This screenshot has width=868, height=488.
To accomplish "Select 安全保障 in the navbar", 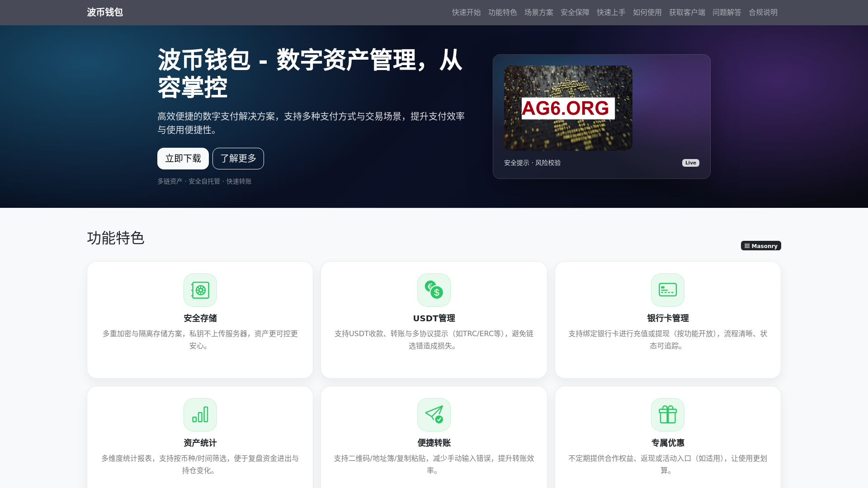I will (575, 13).
